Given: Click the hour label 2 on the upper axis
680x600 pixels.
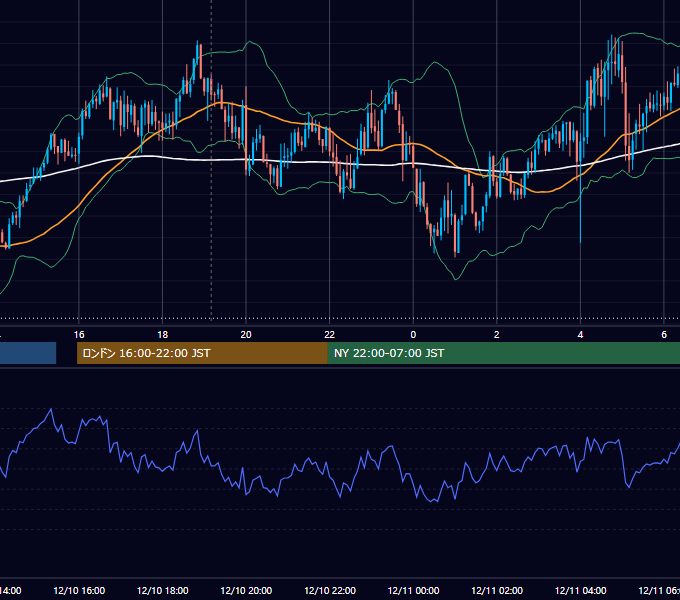Looking at the screenshot, I should click(497, 335).
